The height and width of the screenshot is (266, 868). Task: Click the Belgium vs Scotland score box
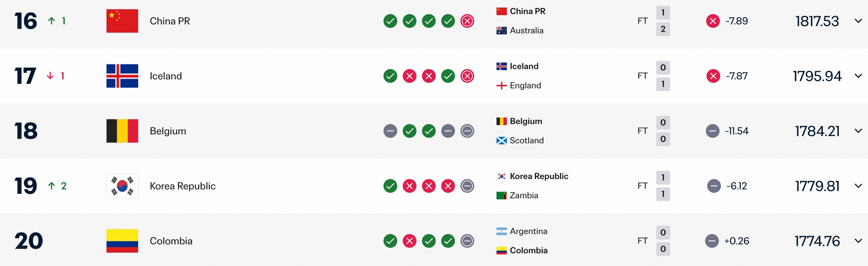[x=663, y=131]
